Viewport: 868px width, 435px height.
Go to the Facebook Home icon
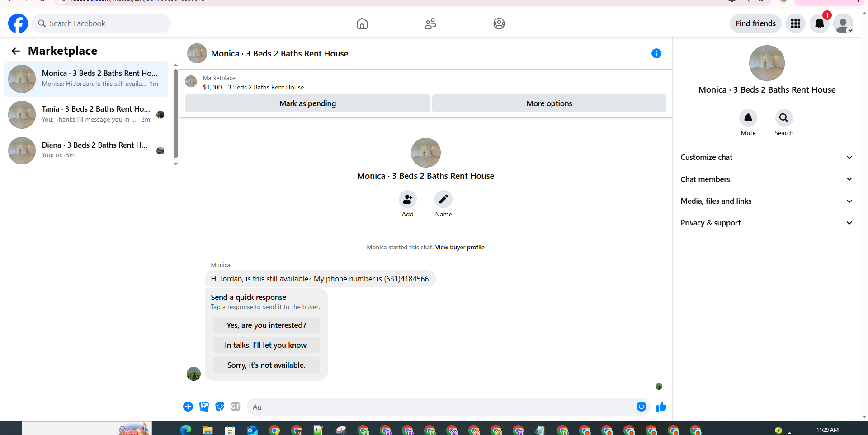click(x=362, y=23)
